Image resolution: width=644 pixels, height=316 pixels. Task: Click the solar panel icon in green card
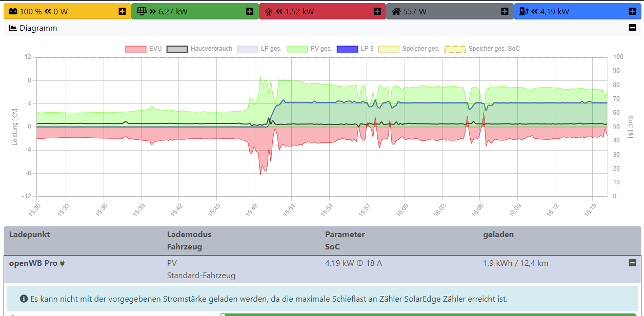(140, 11)
